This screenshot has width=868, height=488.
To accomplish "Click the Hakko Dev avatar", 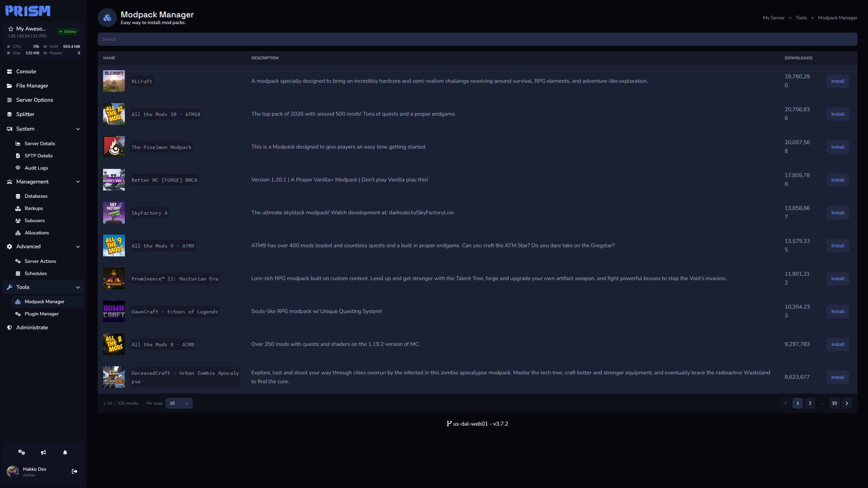I will pos(13,471).
